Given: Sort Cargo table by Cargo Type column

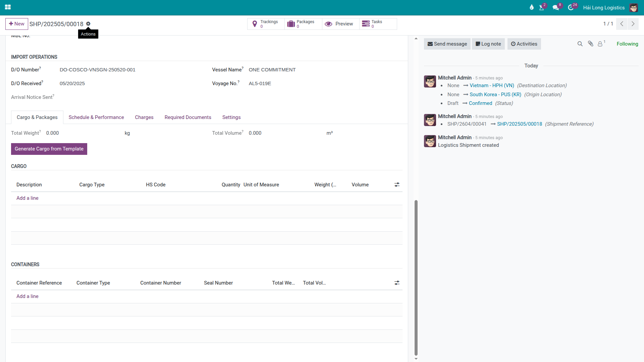Looking at the screenshot, I should tap(92, 185).
